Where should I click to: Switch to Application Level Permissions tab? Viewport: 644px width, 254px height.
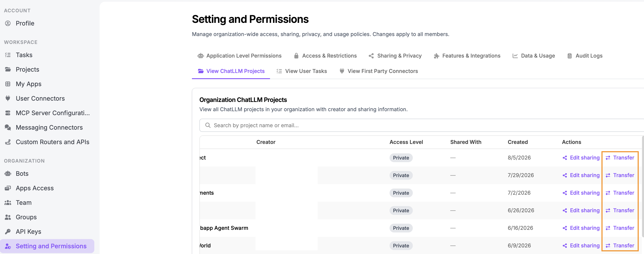pos(239,56)
